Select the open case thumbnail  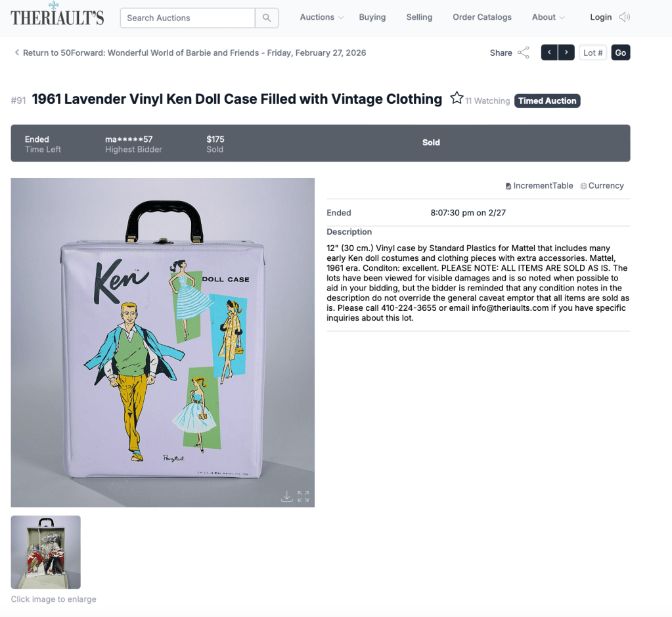[46, 552]
